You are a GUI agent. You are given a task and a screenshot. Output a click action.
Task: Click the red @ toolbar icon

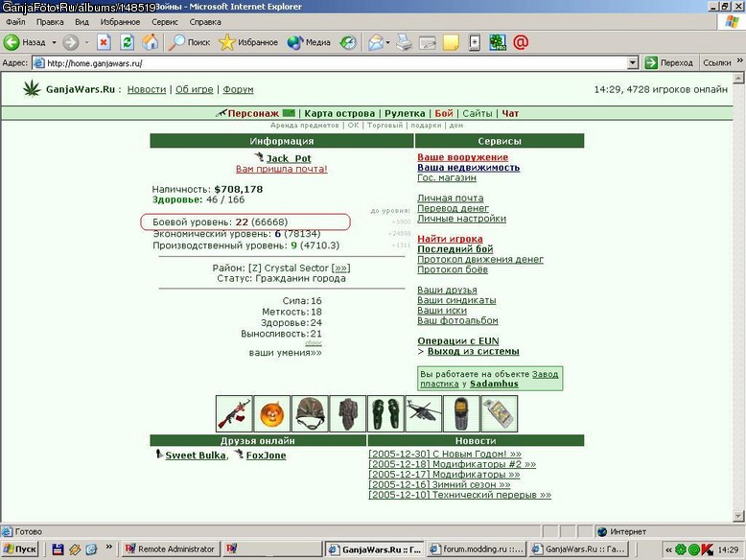521,42
